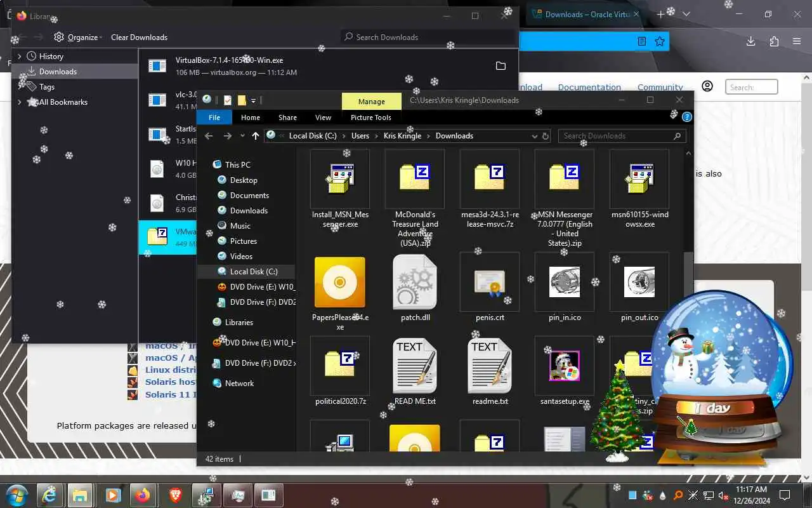This screenshot has height=508, width=812.
Task: Open Picture Tools ribbon tab
Action: click(371, 117)
